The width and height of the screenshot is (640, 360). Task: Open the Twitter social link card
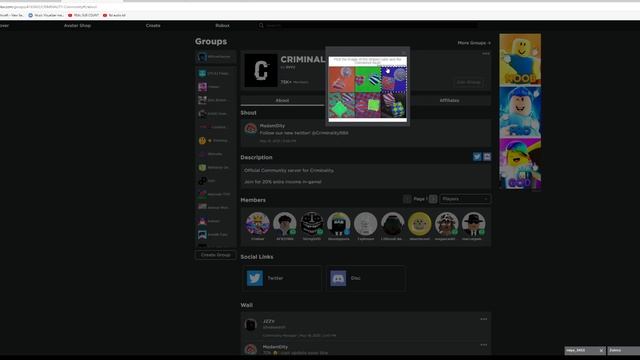pyautogui.click(x=281, y=278)
